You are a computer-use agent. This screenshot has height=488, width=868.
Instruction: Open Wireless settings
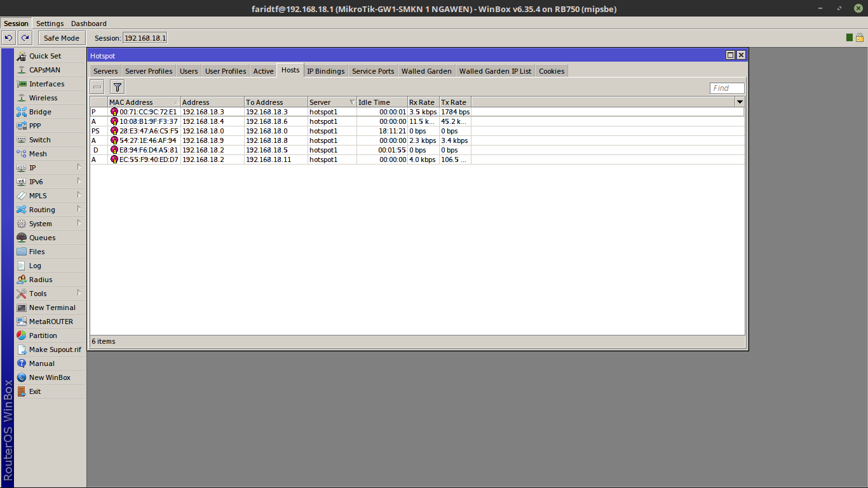(x=50, y=98)
